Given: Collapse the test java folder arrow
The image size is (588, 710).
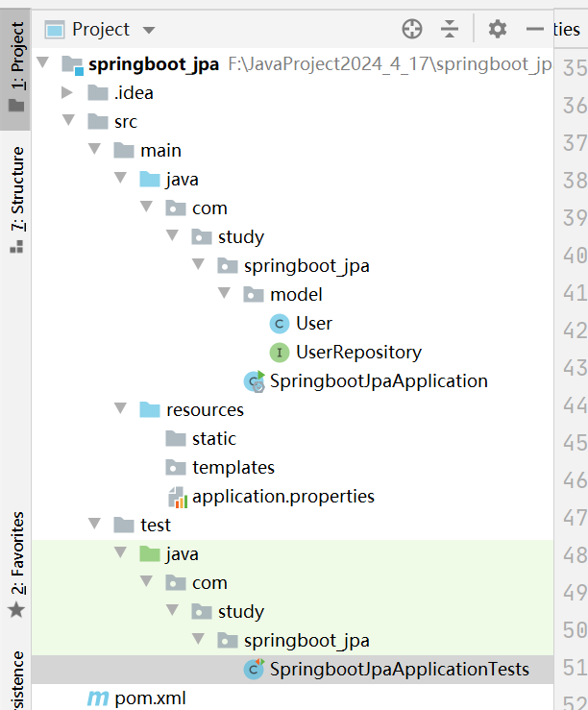Looking at the screenshot, I should [x=120, y=552].
